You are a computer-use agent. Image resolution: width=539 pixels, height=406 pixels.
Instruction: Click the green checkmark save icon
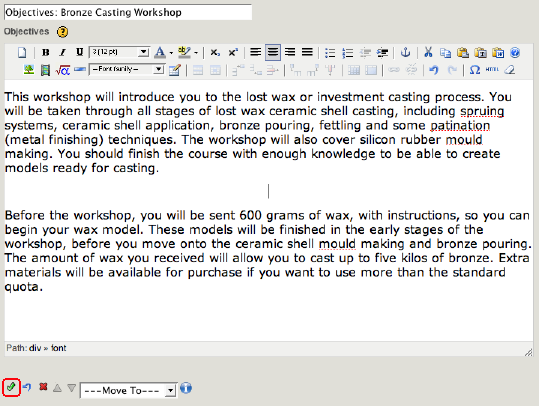[x=11, y=387]
